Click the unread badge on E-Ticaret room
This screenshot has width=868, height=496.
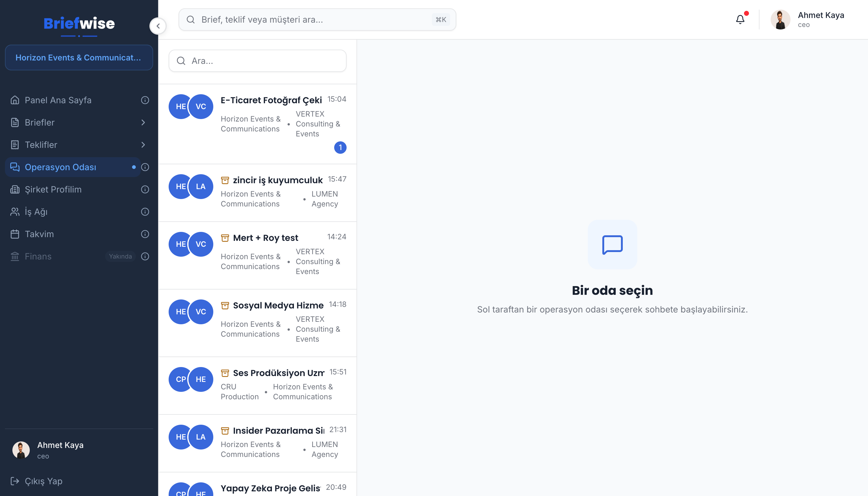pos(340,148)
